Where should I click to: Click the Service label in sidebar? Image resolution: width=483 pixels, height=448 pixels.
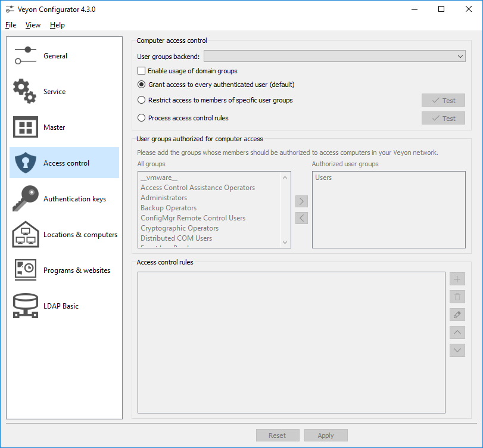[x=55, y=92]
